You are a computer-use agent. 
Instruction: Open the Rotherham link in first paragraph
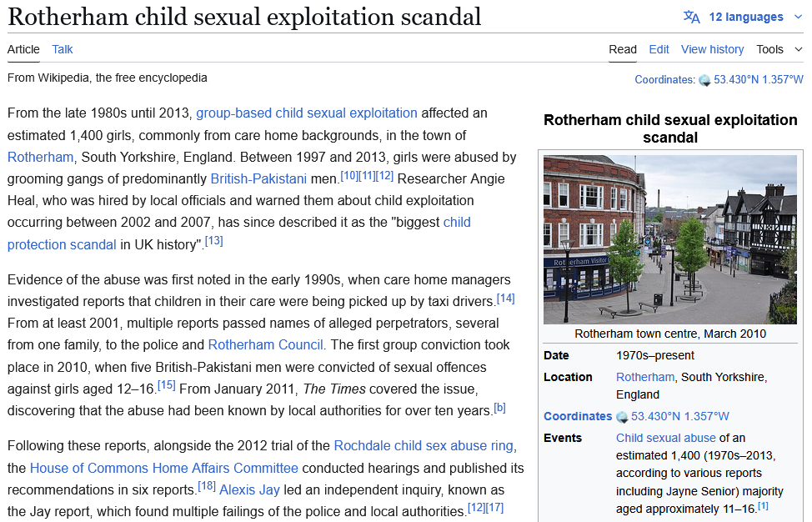[40, 157]
